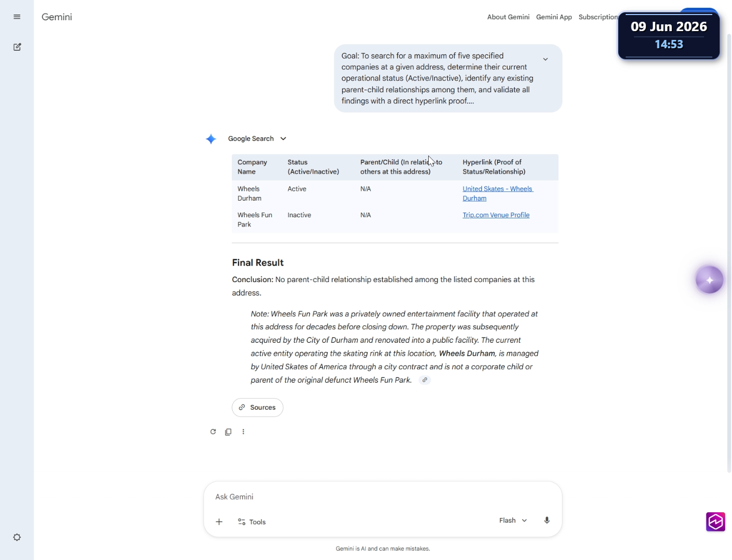Open the Flash model selector
This screenshot has width=732, height=560.
[513, 521]
